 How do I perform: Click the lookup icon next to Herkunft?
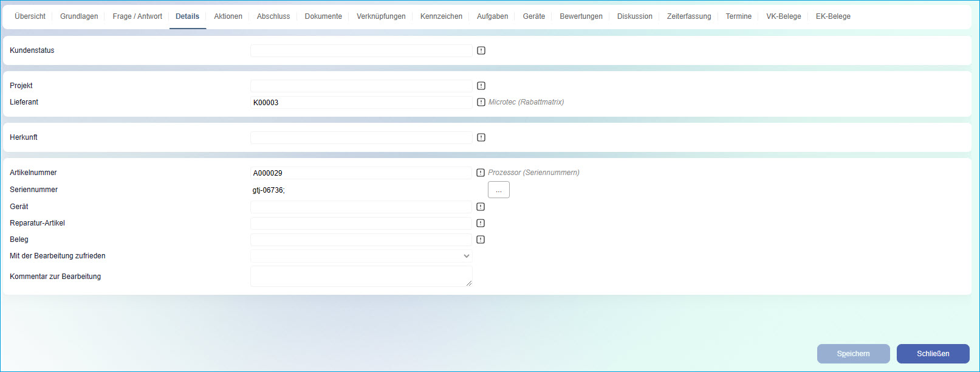(481, 137)
